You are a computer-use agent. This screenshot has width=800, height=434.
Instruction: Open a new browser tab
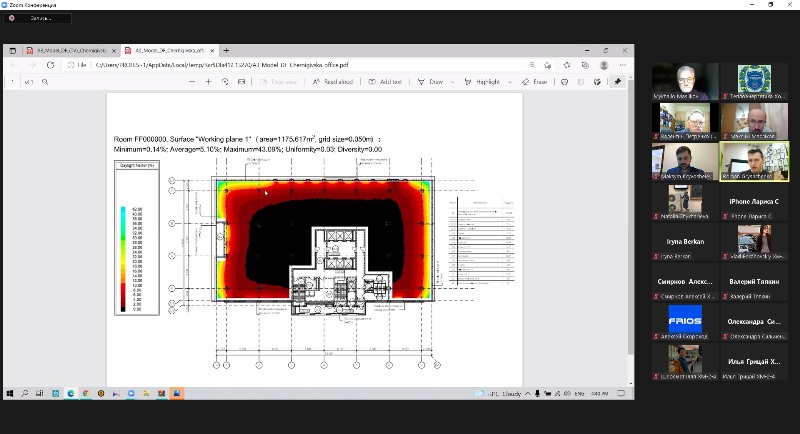[x=227, y=50]
